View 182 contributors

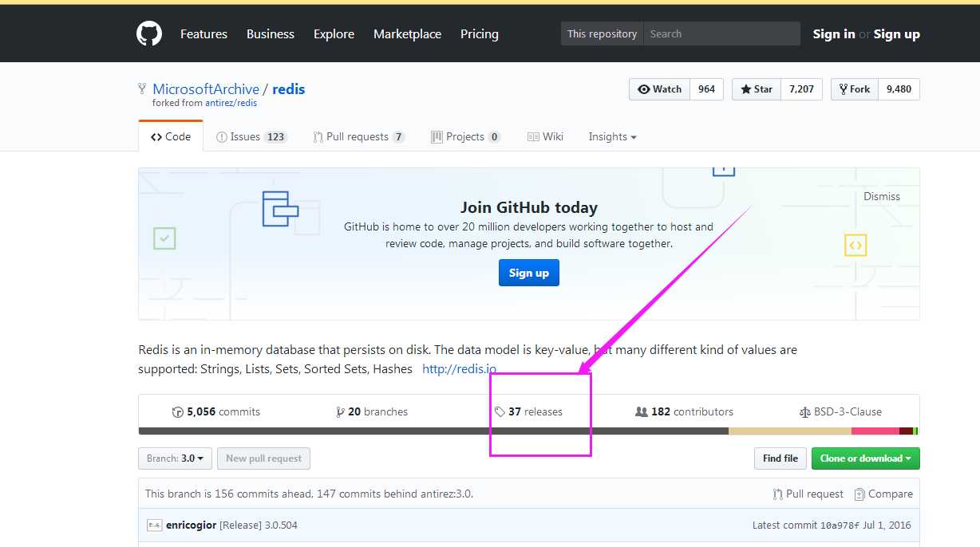684,411
